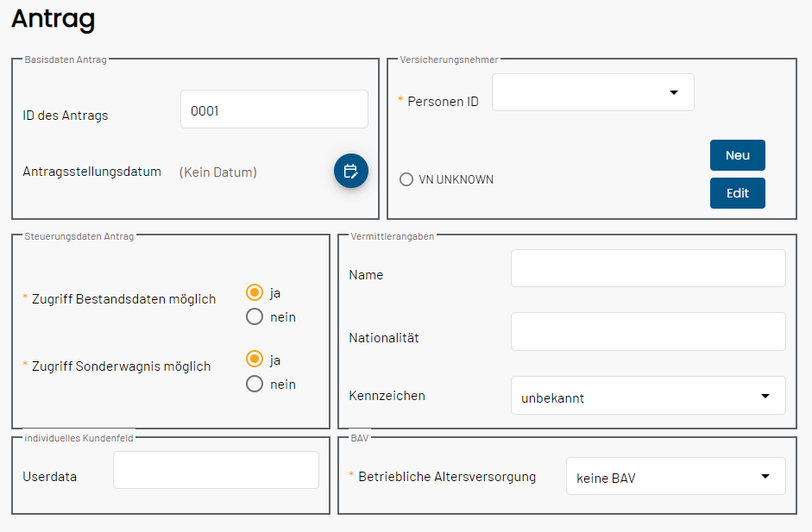The width and height of the screenshot is (812, 532).
Task: Click the Zugriff Sonderwagnis möglich label
Action: [121, 366]
